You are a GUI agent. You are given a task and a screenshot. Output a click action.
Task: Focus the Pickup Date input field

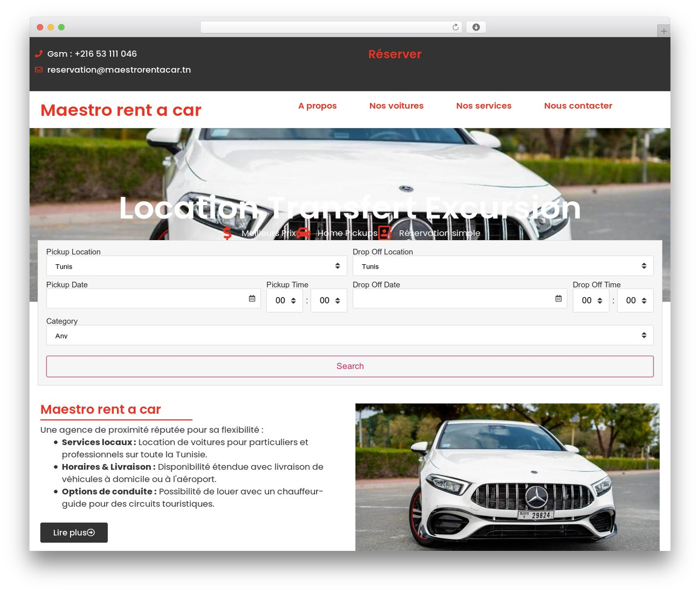(x=154, y=299)
